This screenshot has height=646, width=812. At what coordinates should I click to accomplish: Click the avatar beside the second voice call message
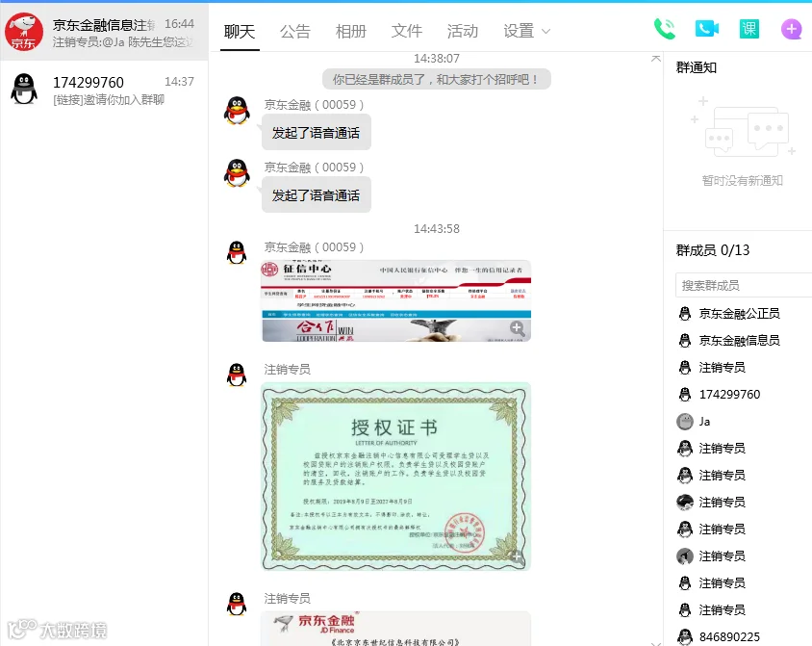[237, 173]
